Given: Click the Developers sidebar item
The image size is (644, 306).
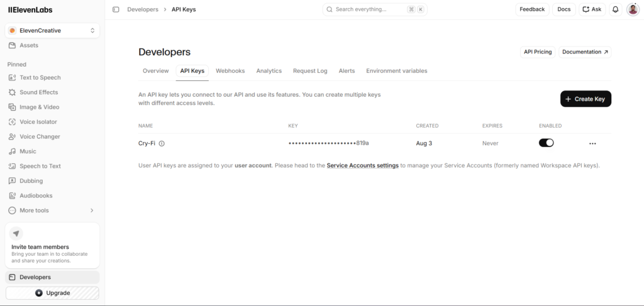Looking at the screenshot, I should pyautogui.click(x=52, y=277).
